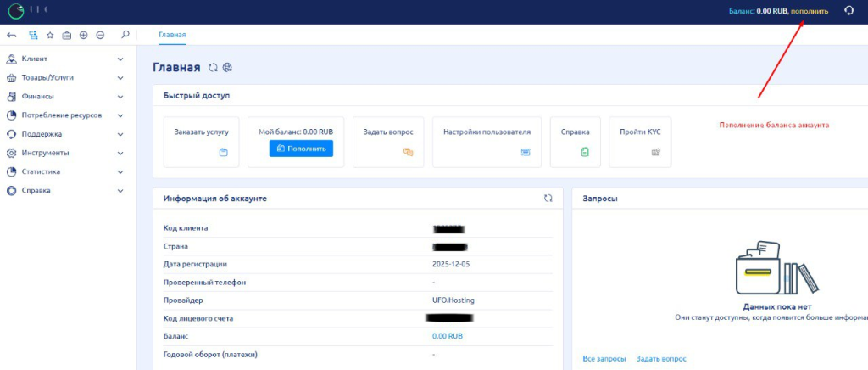Refresh the Информация об аккаунте panel
Viewport: 868px width, 370px height.
(x=548, y=198)
